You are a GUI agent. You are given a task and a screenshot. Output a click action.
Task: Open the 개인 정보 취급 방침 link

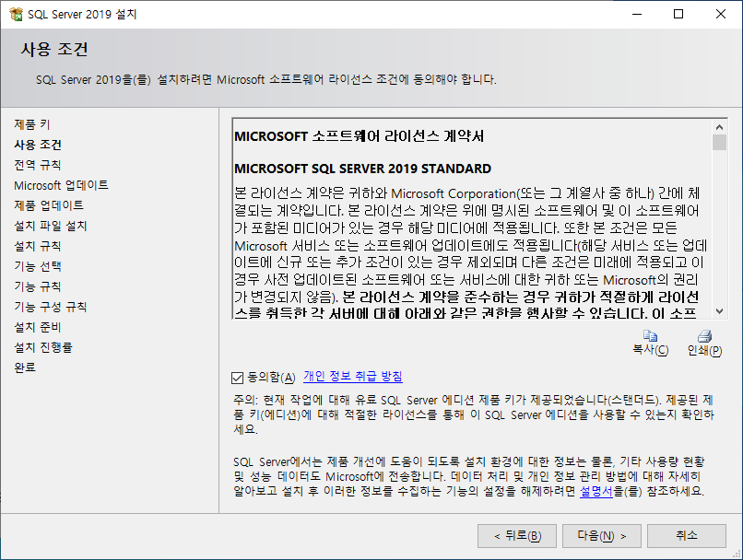point(353,377)
